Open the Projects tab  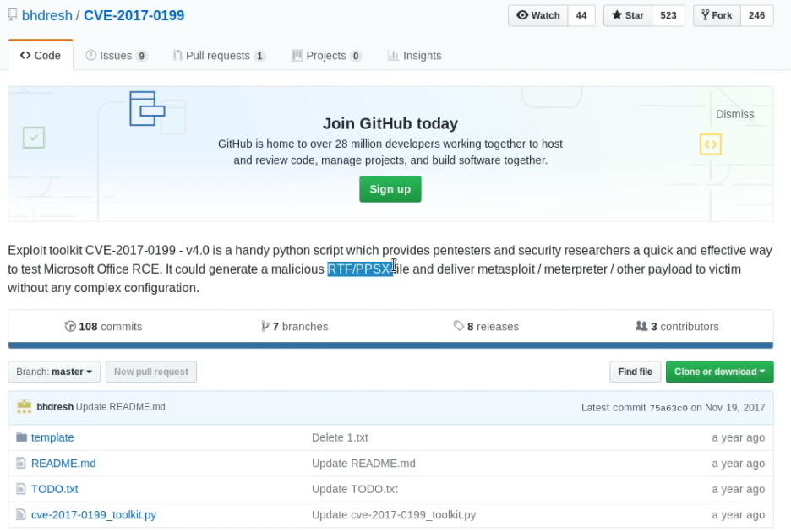(326, 56)
